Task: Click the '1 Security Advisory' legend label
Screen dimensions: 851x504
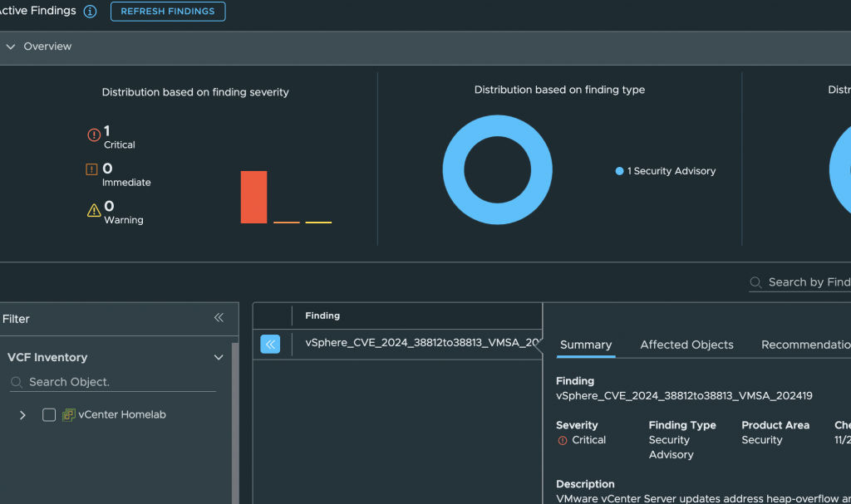Action: 671,171
